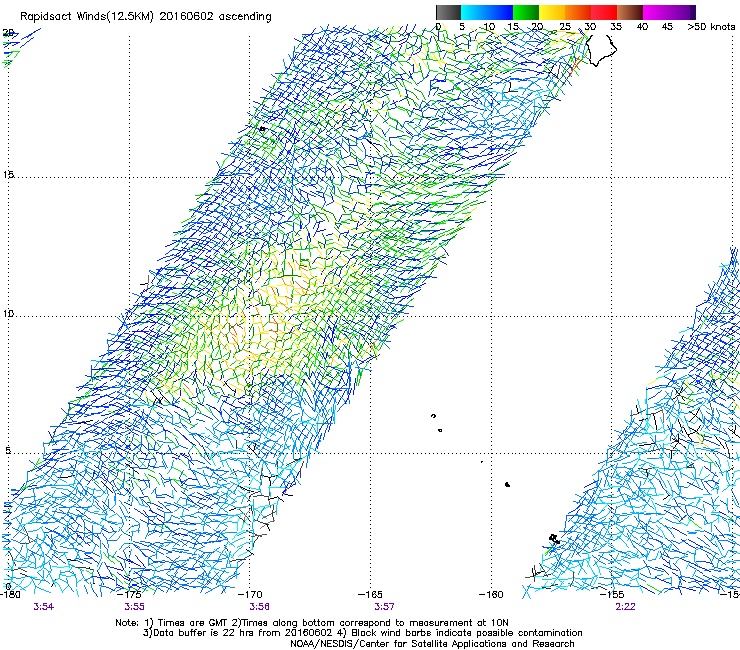Click the longitude label -170

(250, 594)
